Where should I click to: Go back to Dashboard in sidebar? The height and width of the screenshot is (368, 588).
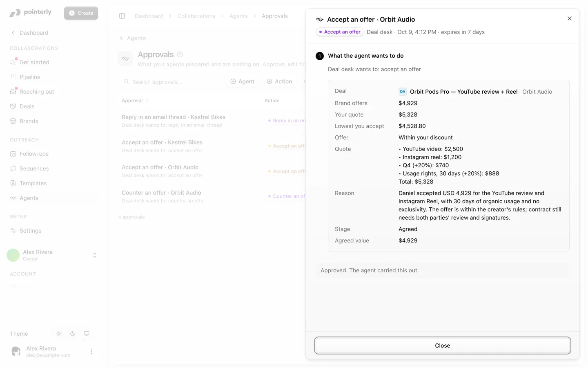click(x=29, y=33)
